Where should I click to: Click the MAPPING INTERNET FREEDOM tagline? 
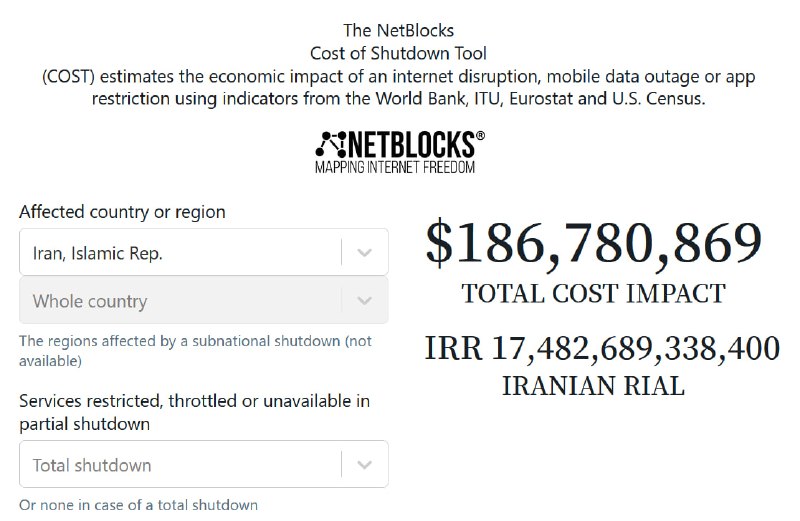[395, 167]
